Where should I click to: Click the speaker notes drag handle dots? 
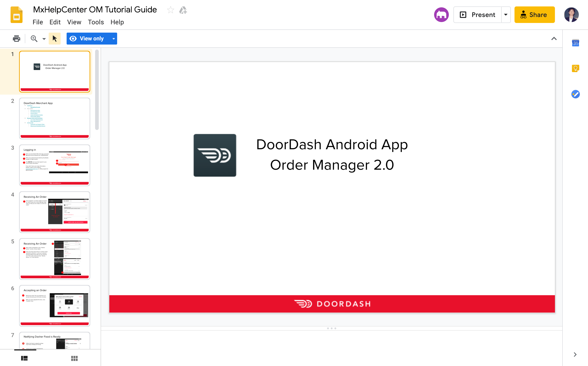tap(332, 329)
